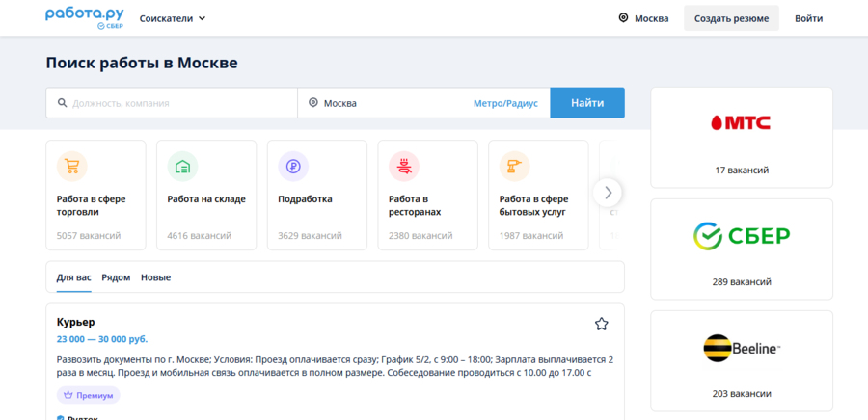Add Курьер vacancy to favorites star
This screenshot has width=868, height=420.
601,324
